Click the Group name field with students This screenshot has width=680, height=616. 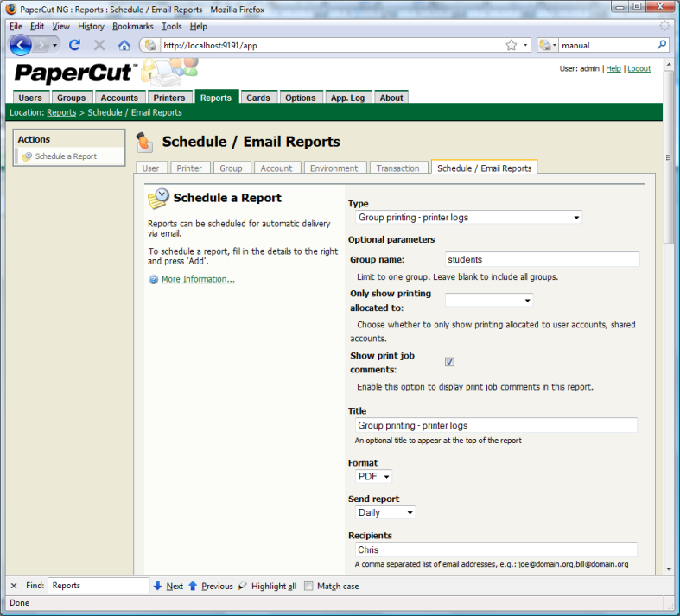click(542, 259)
